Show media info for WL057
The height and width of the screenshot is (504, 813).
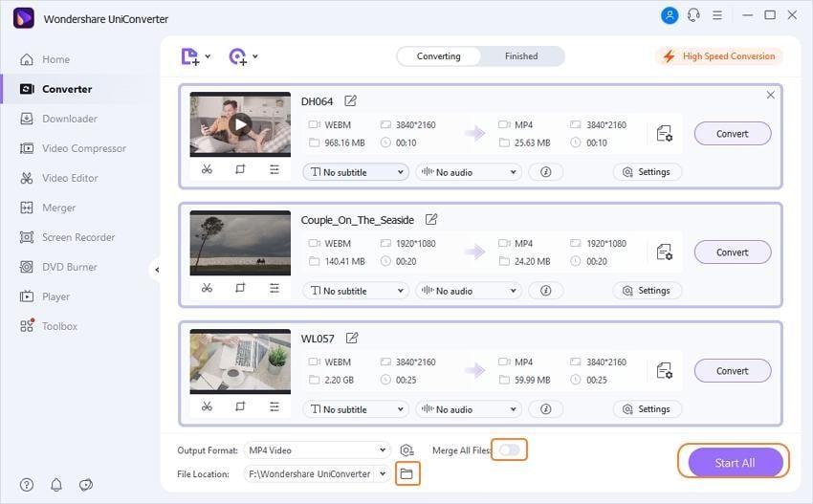545,409
